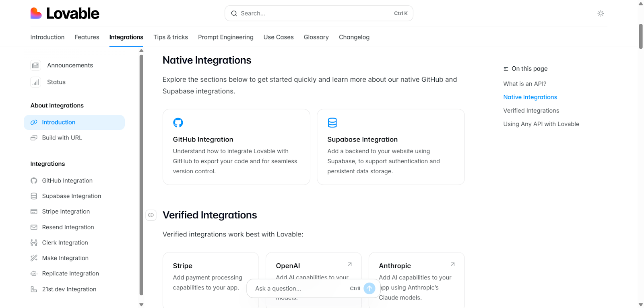This screenshot has height=308, width=644.
Task: Click the GitHub icon in sidebar
Action: point(34,181)
